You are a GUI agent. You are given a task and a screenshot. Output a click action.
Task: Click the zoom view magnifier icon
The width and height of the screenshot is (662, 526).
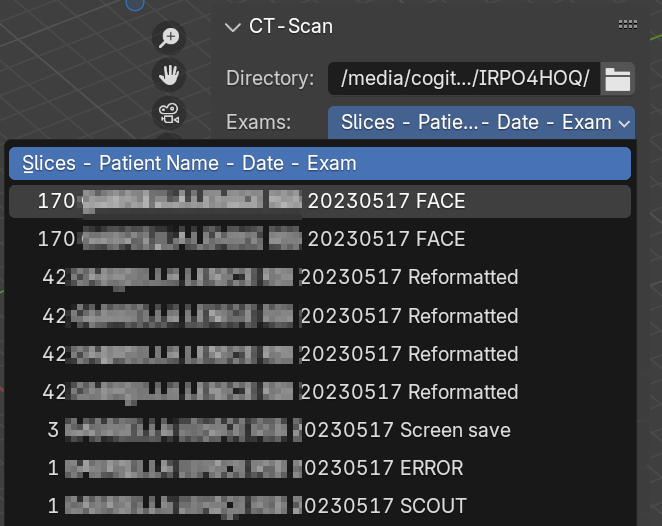(x=169, y=38)
